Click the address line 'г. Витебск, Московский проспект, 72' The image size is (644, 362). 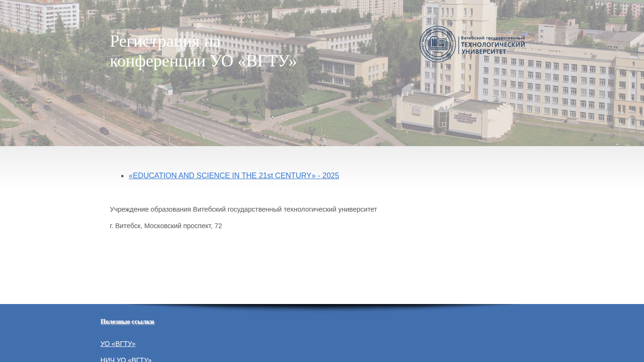click(166, 226)
